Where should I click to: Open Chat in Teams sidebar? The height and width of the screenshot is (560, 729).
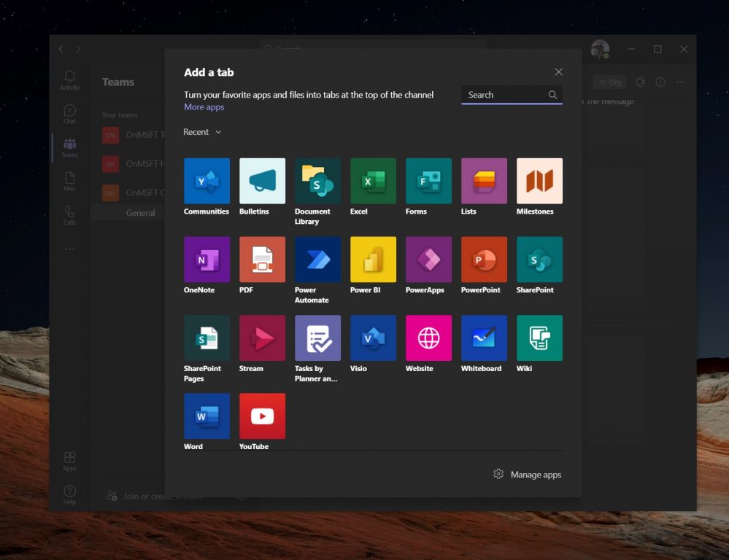pos(70,114)
